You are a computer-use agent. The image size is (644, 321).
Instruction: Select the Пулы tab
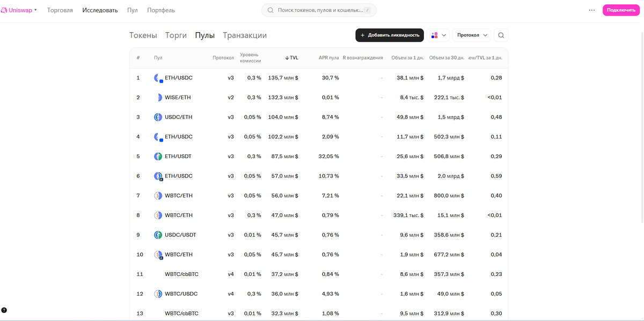(x=205, y=35)
